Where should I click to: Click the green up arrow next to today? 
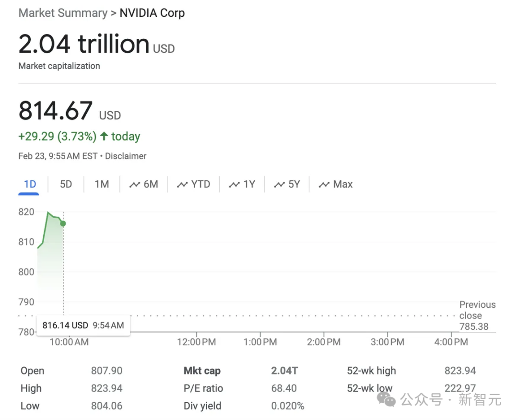pyautogui.click(x=104, y=137)
